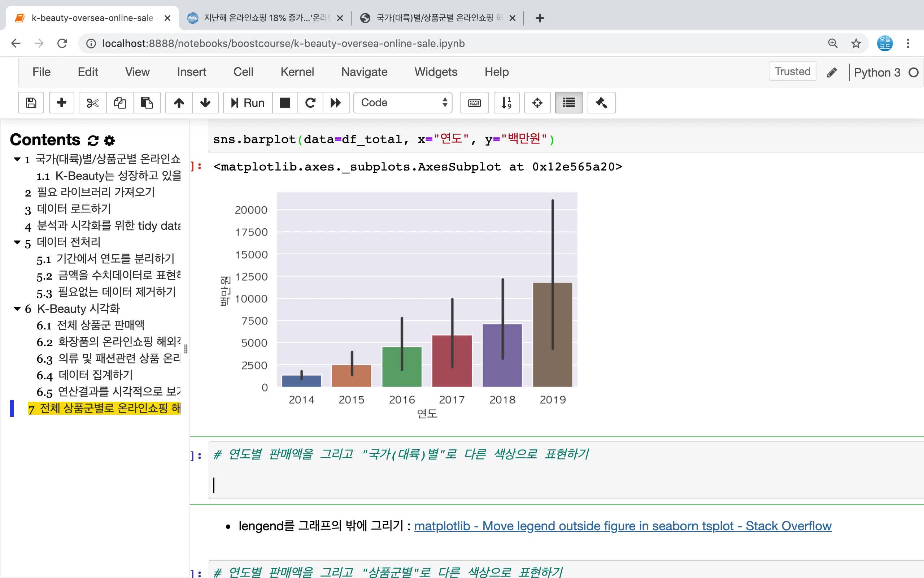The image size is (924, 578).
Task: Cut selected cell with the scissors icon
Action: pyautogui.click(x=92, y=103)
